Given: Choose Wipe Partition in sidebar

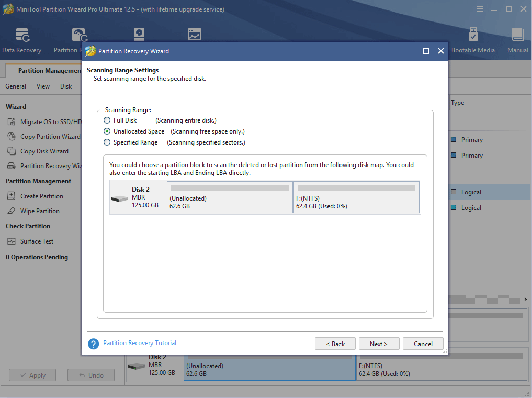Looking at the screenshot, I should tap(40, 211).
